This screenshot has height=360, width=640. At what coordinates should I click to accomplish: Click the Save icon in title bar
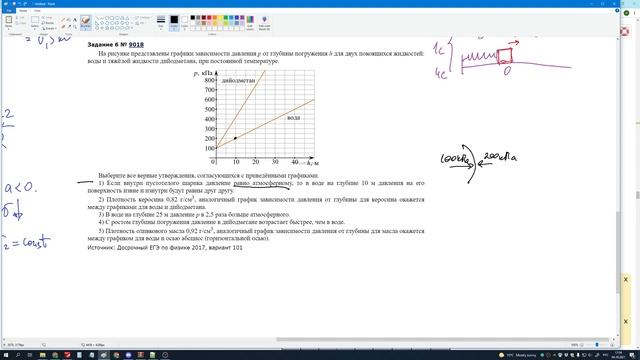pos(13,4)
